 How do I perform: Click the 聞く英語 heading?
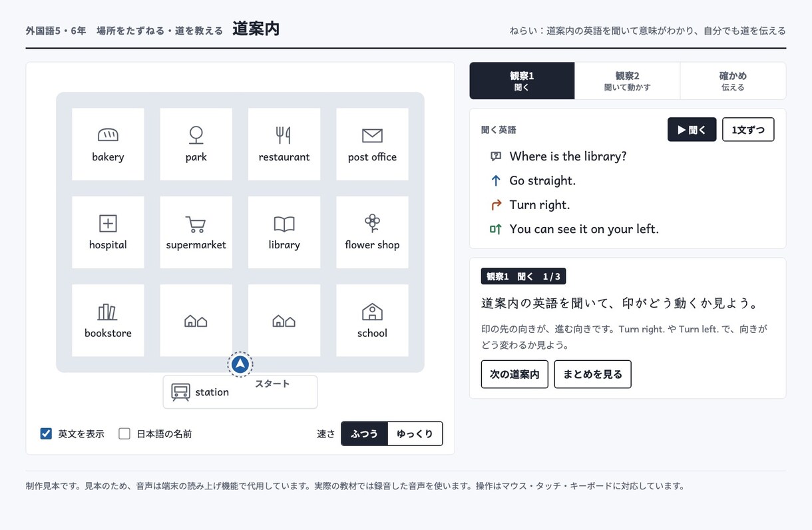[x=499, y=130]
